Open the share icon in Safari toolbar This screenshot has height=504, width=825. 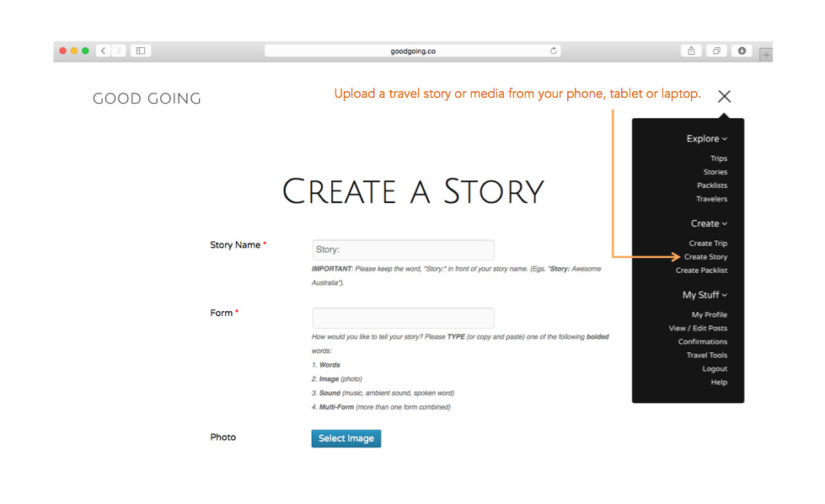(691, 51)
